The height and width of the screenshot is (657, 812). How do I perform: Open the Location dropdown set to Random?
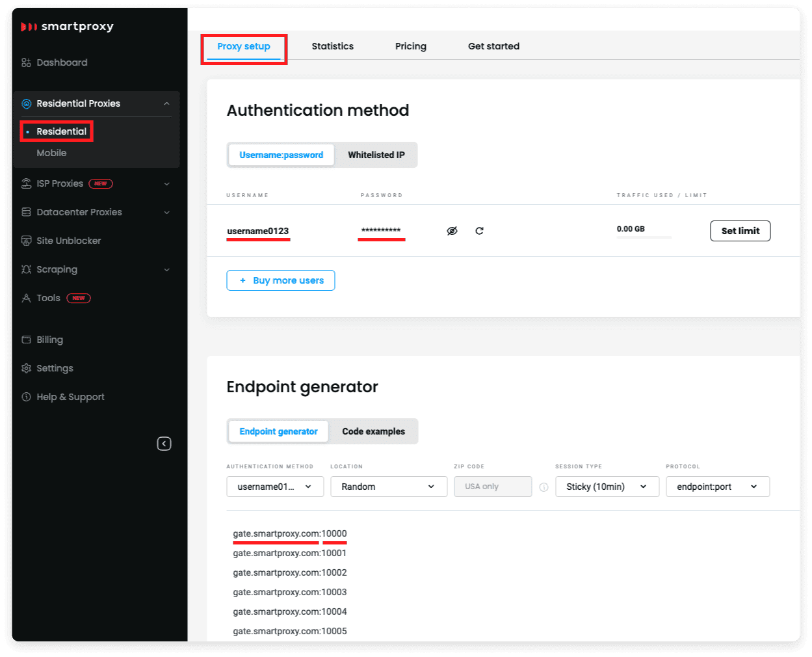(389, 487)
